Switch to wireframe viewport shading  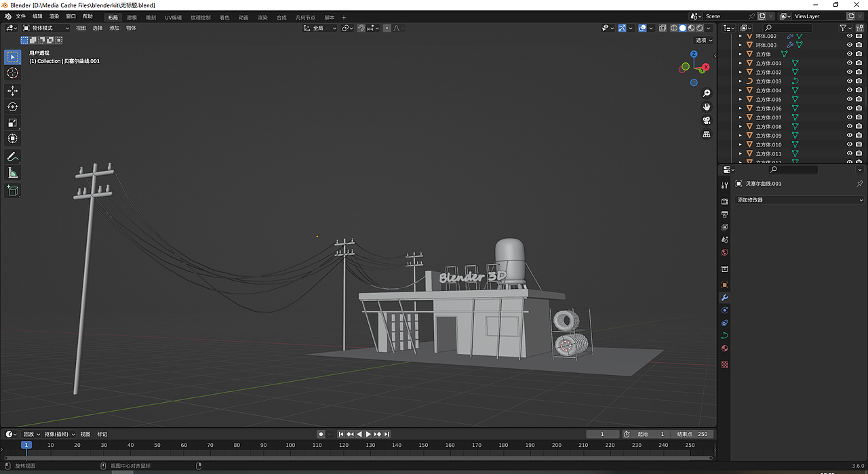pyautogui.click(x=674, y=28)
